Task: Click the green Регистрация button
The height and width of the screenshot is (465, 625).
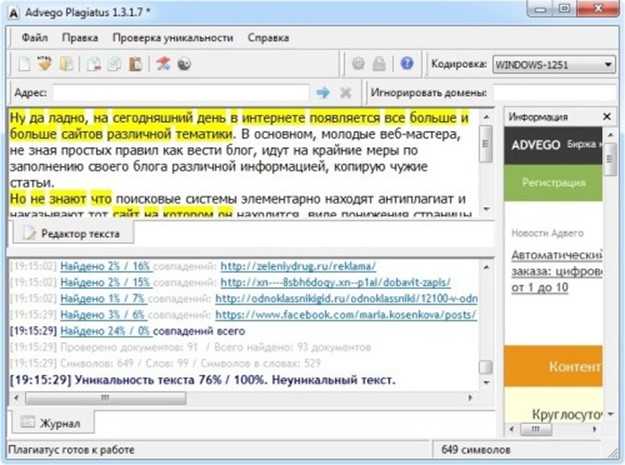Action: pyautogui.click(x=553, y=183)
